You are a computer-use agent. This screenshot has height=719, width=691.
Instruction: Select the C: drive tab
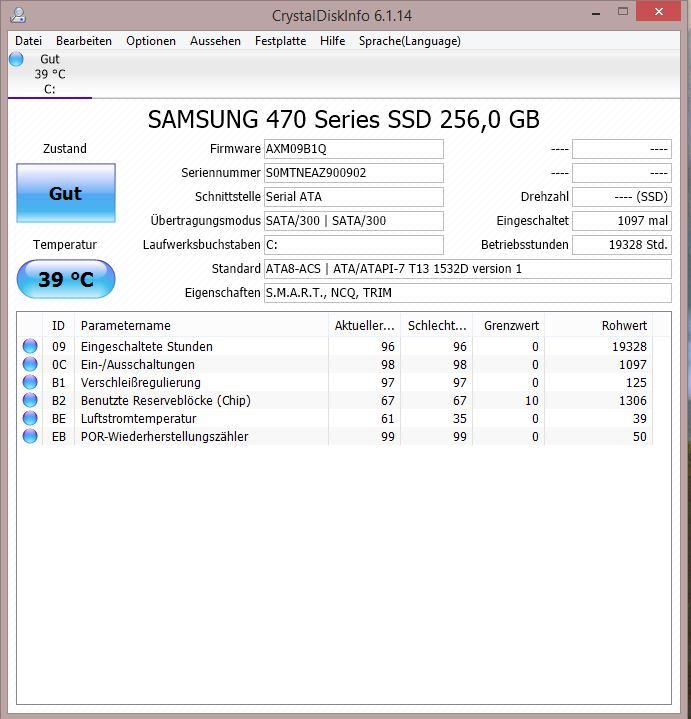[50, 74]
